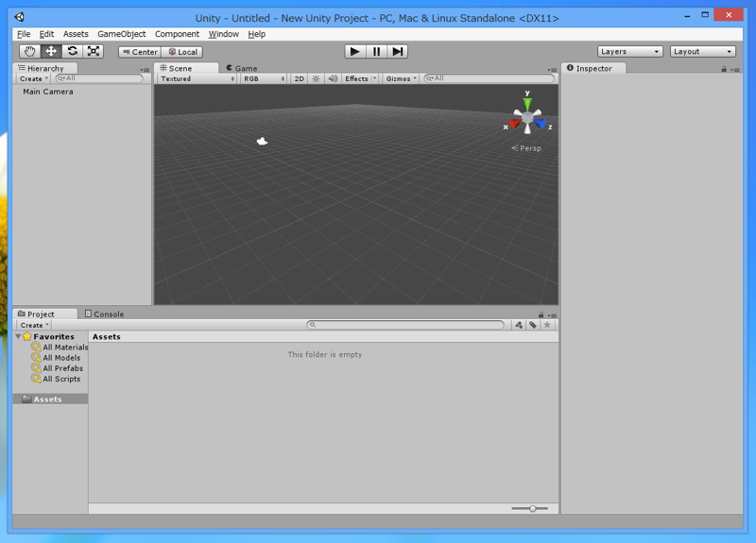Toggle scene Effects button
756x543 pixels.
coord(356,78)
